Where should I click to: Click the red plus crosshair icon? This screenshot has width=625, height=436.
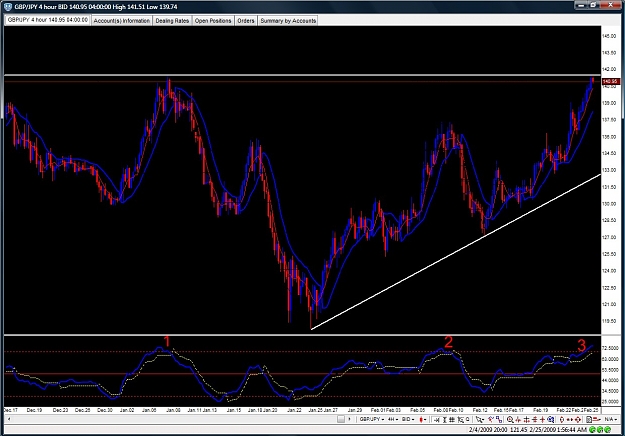pyautogui.click(x=542, y=419)
